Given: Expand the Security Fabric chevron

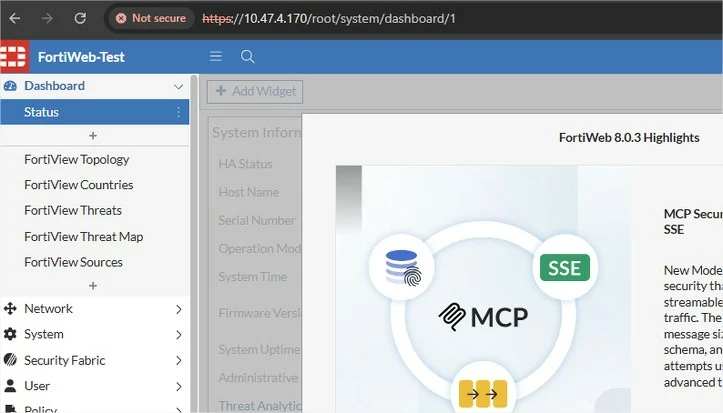Looking at the screenshot, I should pyautogui.click(x=179, y=361).
